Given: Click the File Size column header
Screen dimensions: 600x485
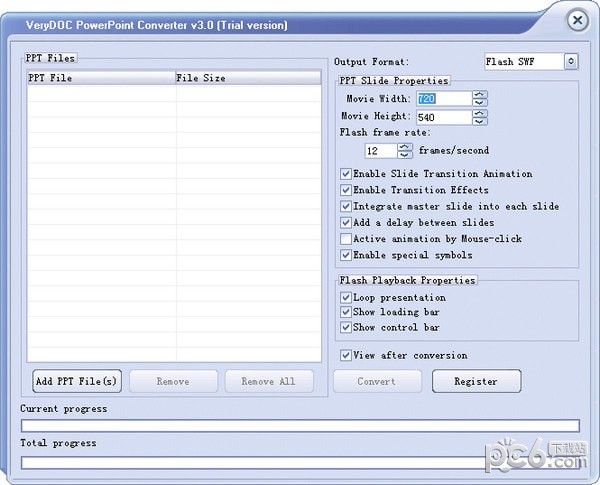Looking at the screenshot, I should [250, 78].
